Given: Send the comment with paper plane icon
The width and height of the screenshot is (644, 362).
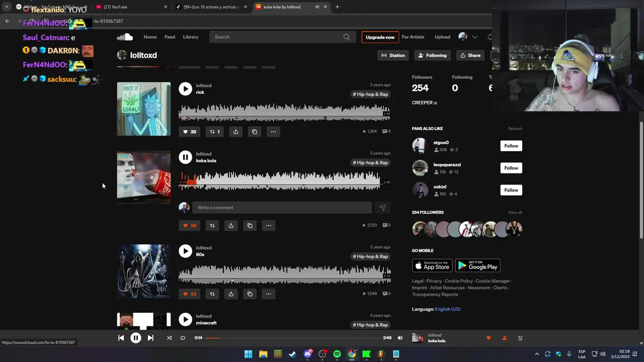Looking at the screenshot, I should click(382, 208).
